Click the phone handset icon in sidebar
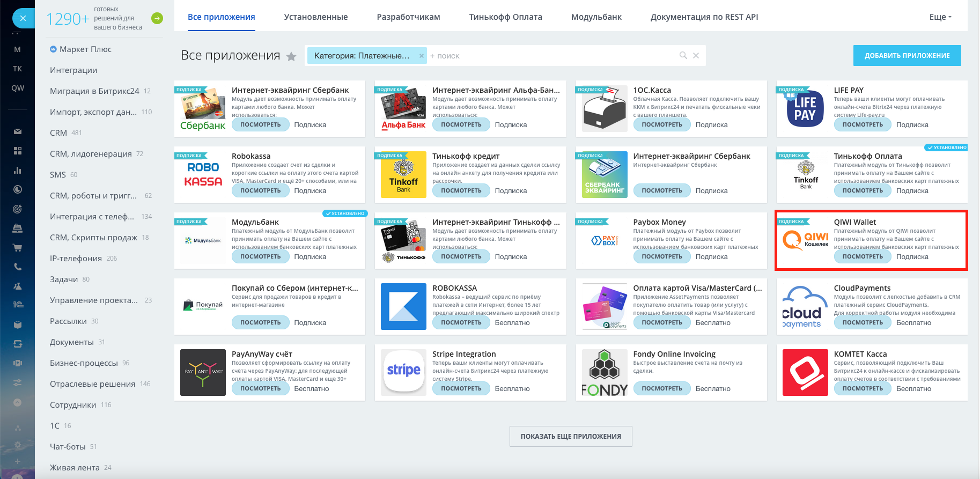 [18, 267]
